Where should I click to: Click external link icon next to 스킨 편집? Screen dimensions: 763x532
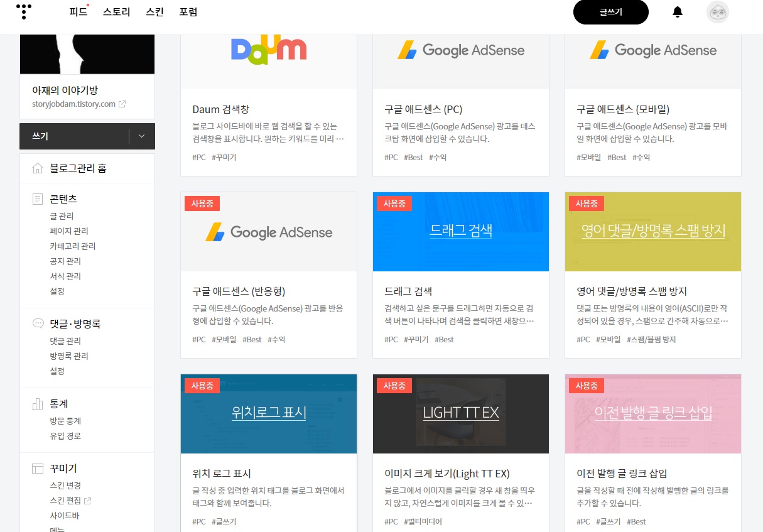[x=87, y=501]
